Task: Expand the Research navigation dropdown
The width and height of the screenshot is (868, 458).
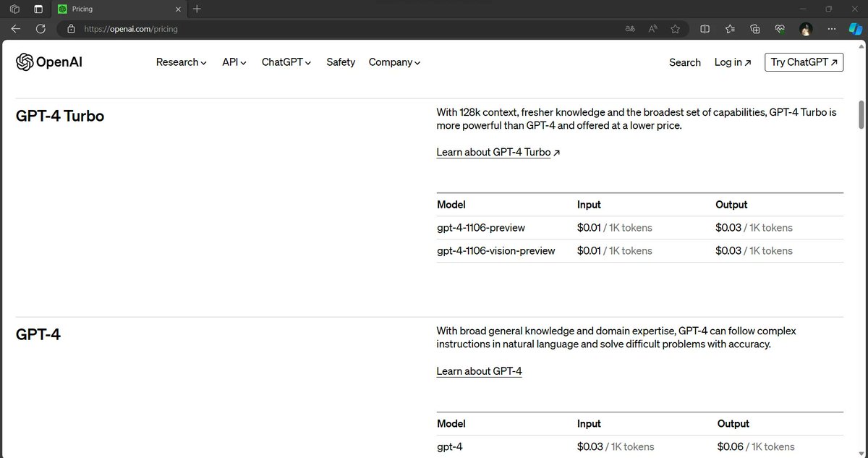Action: point(180,62)
